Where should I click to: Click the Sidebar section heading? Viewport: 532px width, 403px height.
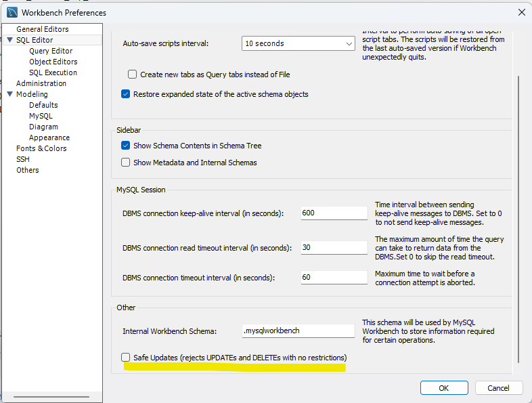tap(129, 130)
